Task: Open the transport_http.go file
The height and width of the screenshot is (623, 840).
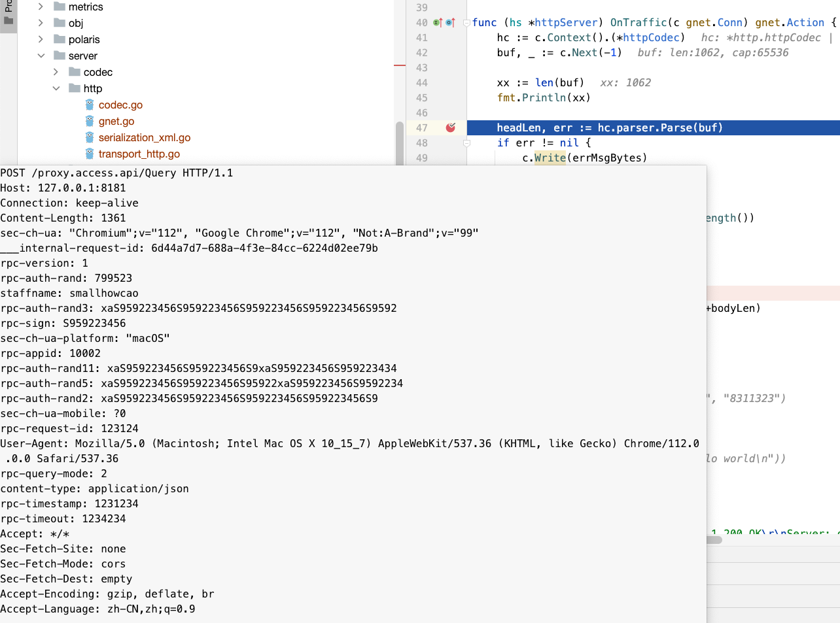Action: coord(139,154)
